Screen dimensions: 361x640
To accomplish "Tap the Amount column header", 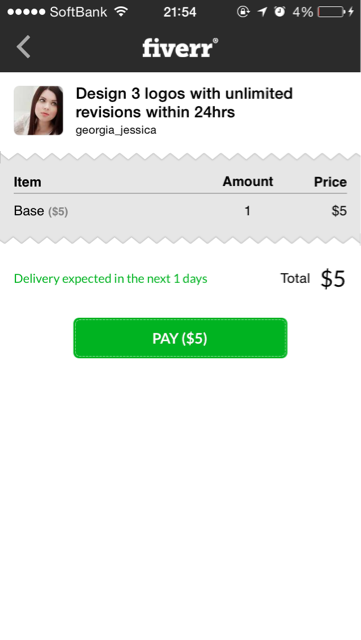I will pos(248,181).
